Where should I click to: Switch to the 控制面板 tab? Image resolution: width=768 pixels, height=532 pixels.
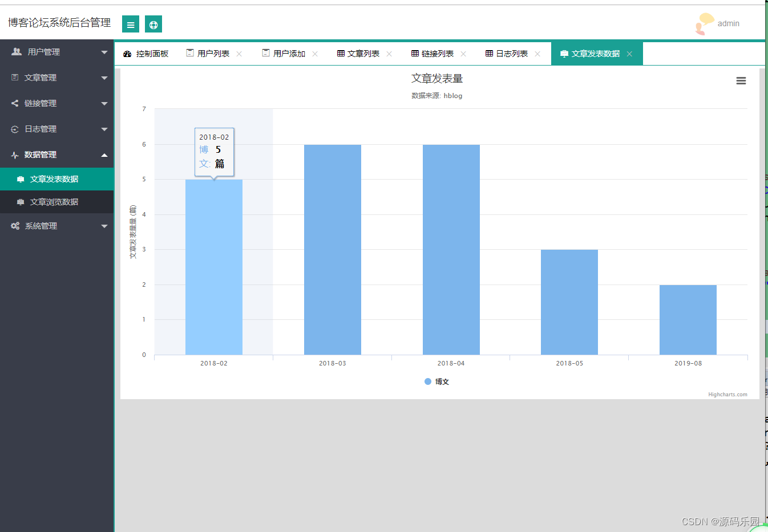coord(147,53)
